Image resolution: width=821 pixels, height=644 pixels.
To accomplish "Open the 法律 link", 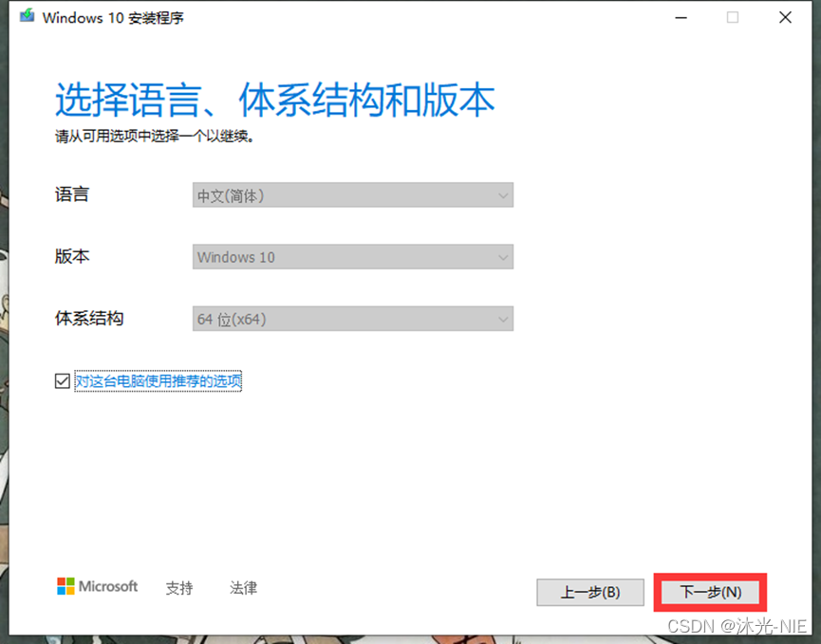I will (x=244, y=588).
